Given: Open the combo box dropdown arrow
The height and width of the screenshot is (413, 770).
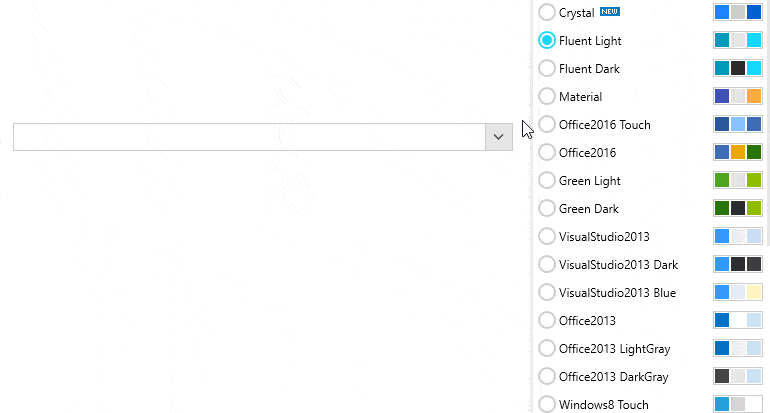Looking at the screenshot, I should (498, 137).
